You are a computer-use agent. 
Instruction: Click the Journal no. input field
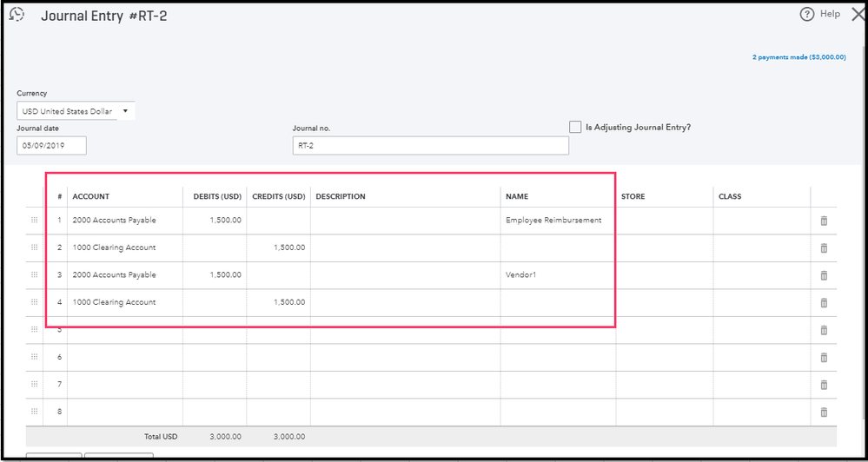(430, 145)
